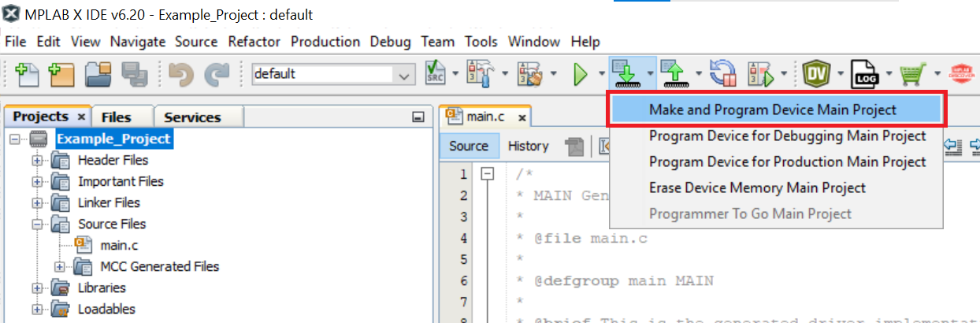Image resolution: width=980 pixels, height=323 pixels.
Task: Click the Build Main Project hammer icon
Action: [x=481, y=74]
